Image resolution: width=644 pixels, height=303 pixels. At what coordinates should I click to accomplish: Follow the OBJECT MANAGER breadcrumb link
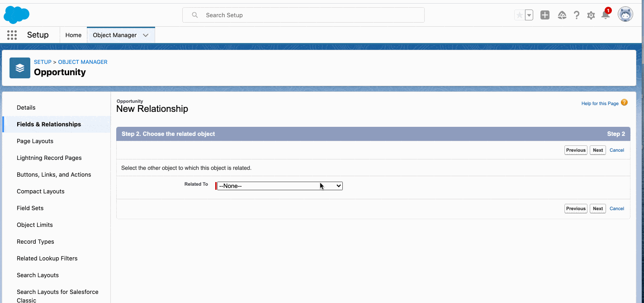click(83, 62)
